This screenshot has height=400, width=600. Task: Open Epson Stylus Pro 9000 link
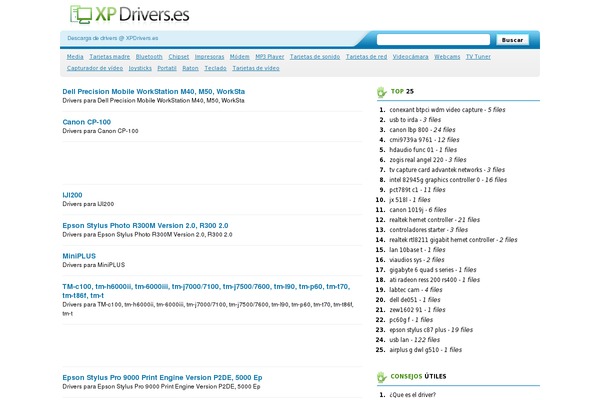click(x=162, y=377)
